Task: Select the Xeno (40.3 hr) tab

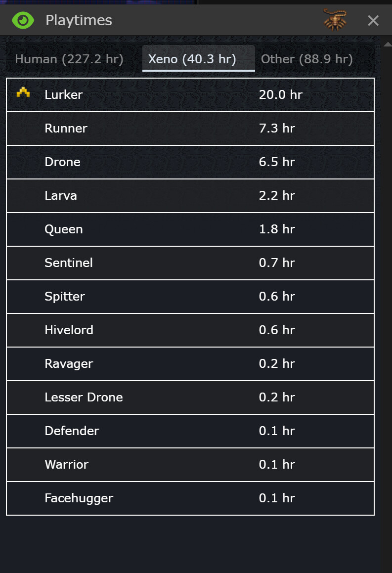Action: click(198, 58)
